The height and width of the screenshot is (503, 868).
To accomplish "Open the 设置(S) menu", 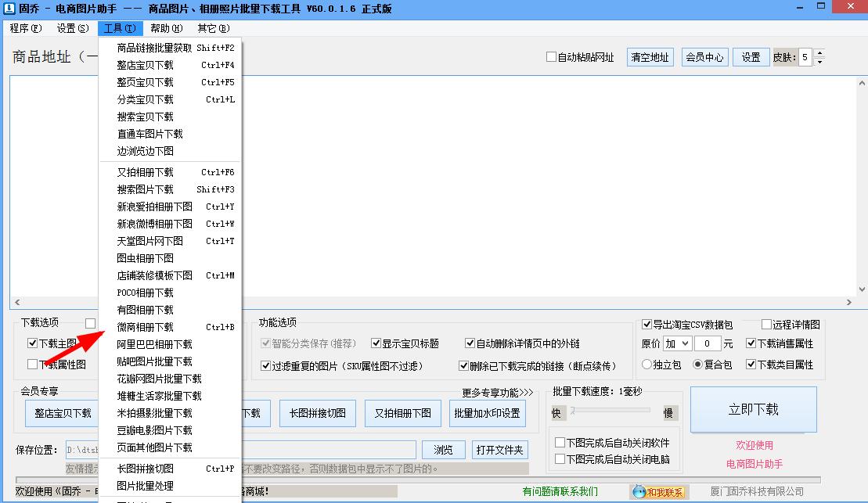I will (x=73, y=28).
